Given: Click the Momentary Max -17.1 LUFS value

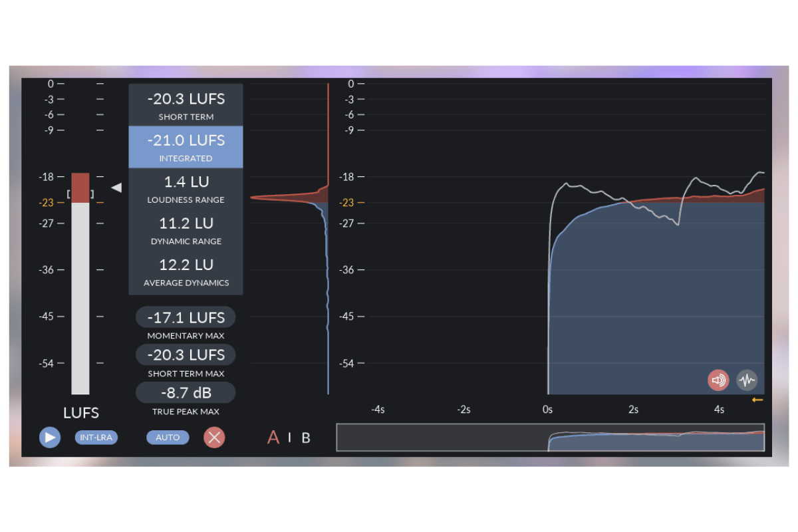Looking at the screenshot, I should [186, 318].
